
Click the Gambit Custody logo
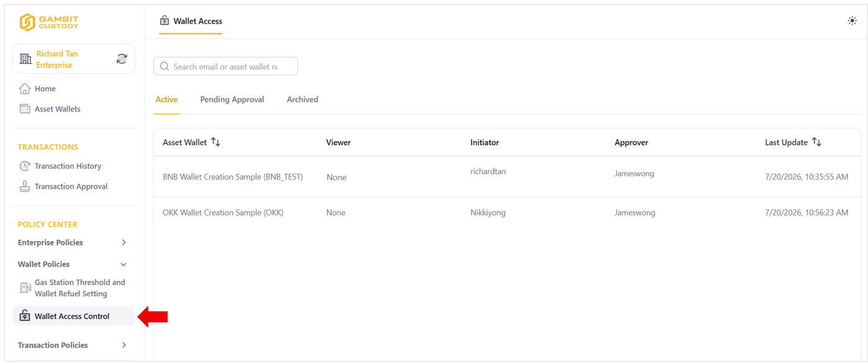coord(48,22)
